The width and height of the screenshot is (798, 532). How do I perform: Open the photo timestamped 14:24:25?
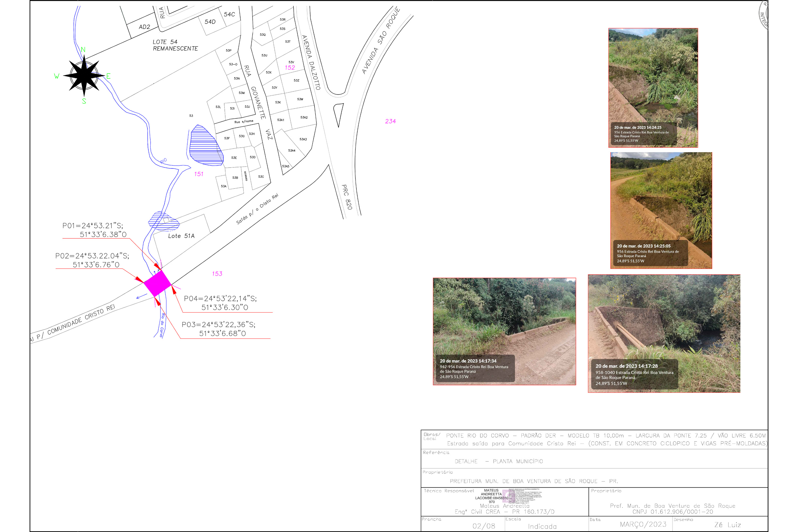[653, 88]
